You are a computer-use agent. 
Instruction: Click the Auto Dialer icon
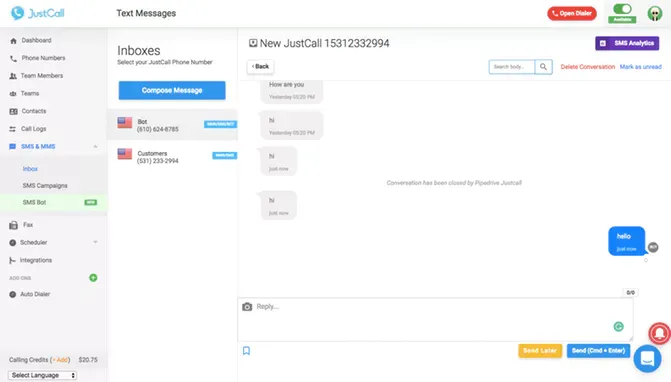click(13, 294)
